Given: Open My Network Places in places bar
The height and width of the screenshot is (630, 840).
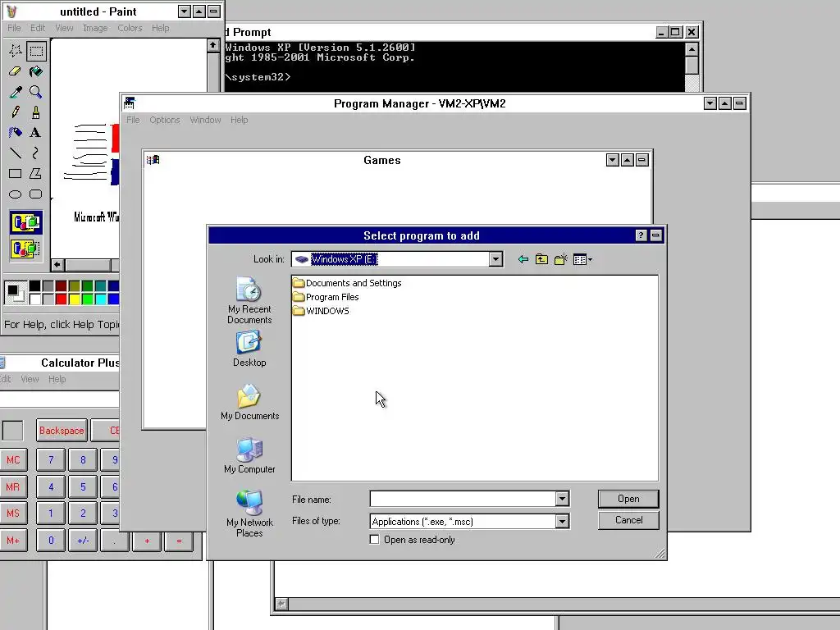Looking at the screenshot, I should click(x=249, y=514).
